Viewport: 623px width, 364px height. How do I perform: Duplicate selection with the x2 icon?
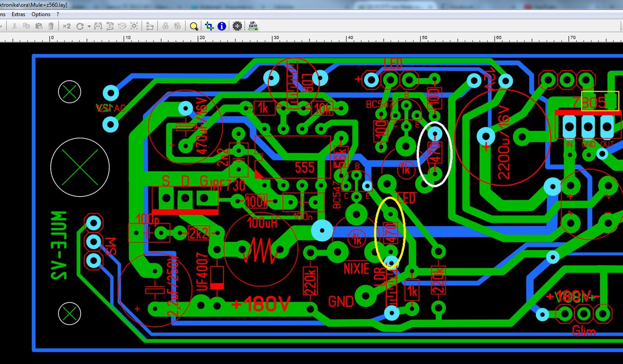pyautogui.click(x=67, y=26)
